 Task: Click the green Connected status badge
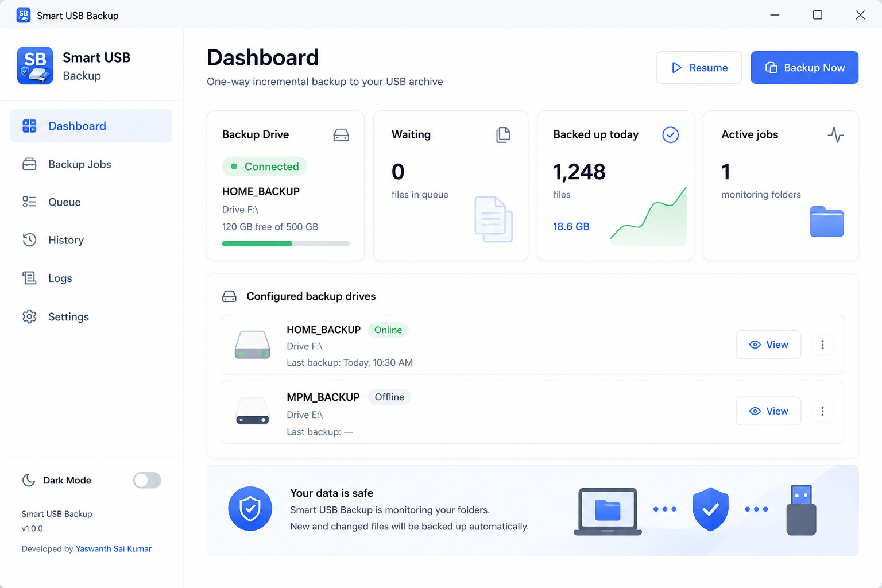pos(265,167)
